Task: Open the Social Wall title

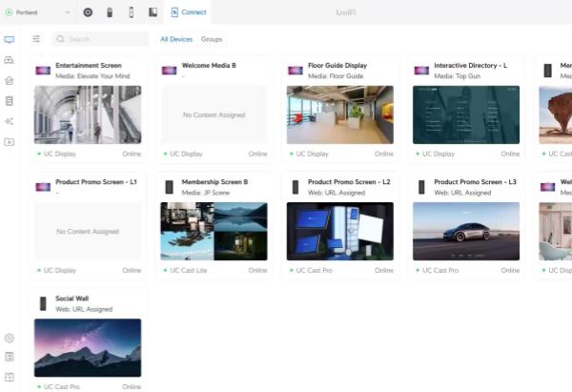Action: (x=72, y=299)
